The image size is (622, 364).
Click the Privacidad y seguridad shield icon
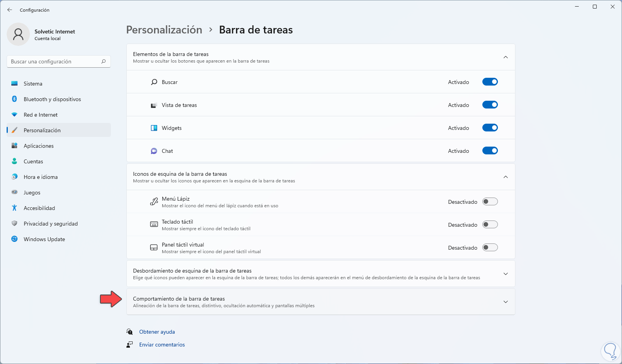[14, 224]
